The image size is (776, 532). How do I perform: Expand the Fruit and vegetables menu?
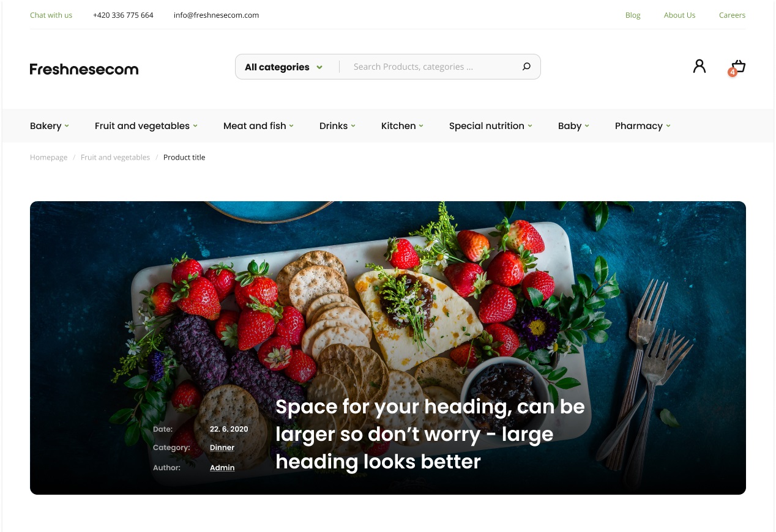(146, 126)
